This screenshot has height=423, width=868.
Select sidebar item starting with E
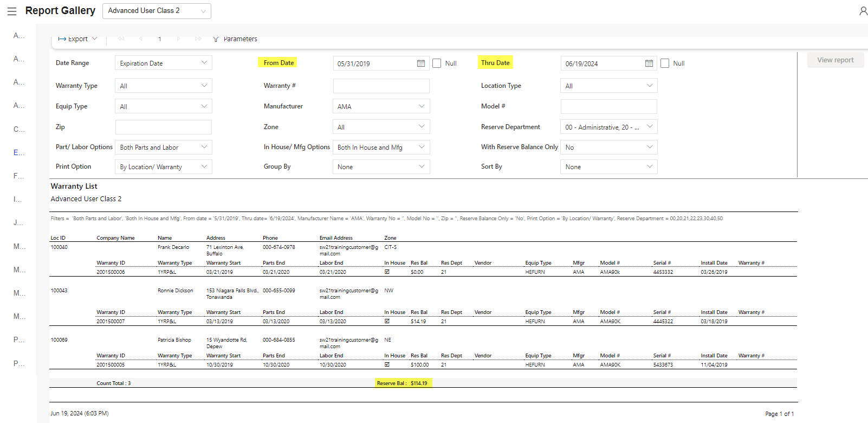tap(19, 152)
